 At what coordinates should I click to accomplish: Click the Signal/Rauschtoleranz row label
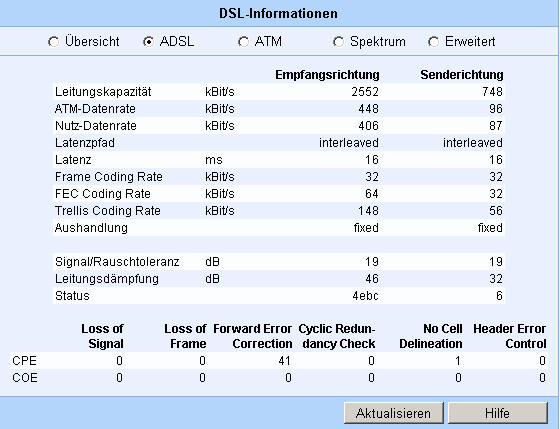pos(117,262)
